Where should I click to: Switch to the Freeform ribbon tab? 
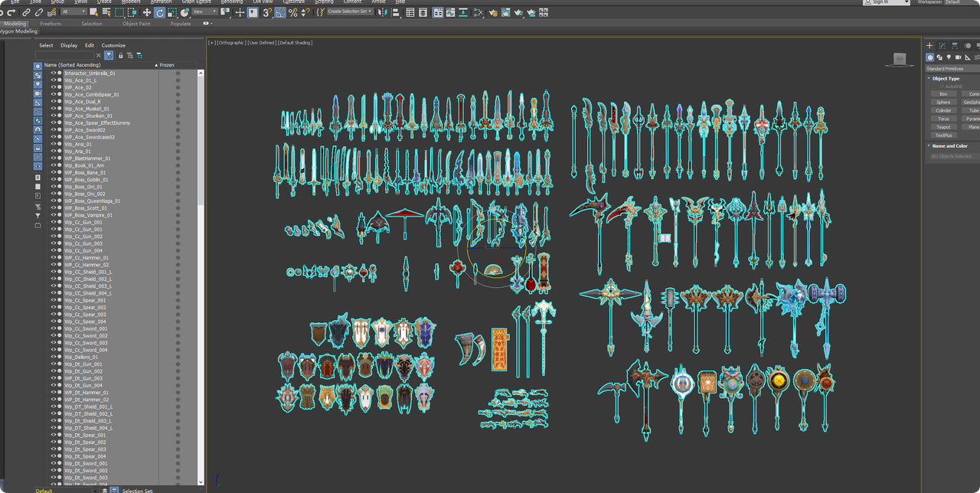coord(51,24)
